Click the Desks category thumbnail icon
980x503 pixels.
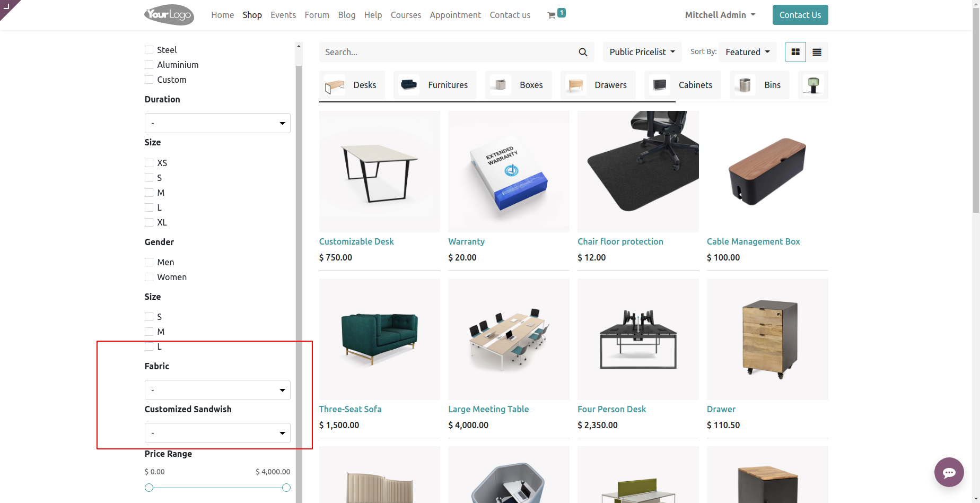point(335,85)
